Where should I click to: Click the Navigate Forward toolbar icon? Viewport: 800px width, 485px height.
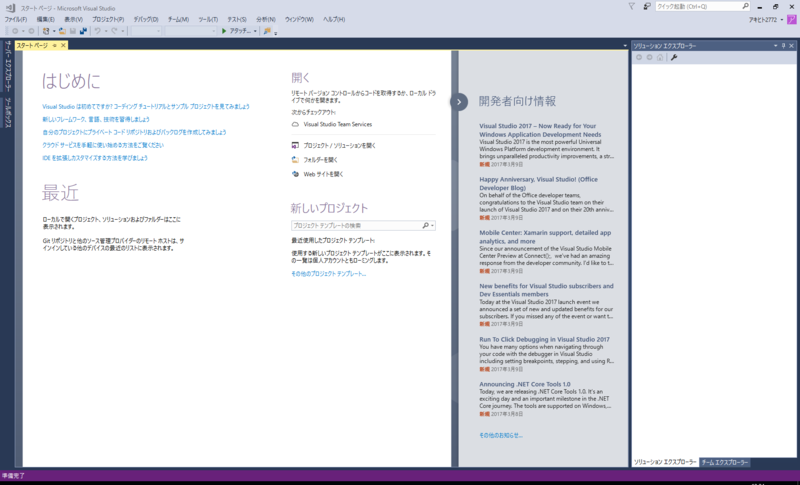click(31, 31)
